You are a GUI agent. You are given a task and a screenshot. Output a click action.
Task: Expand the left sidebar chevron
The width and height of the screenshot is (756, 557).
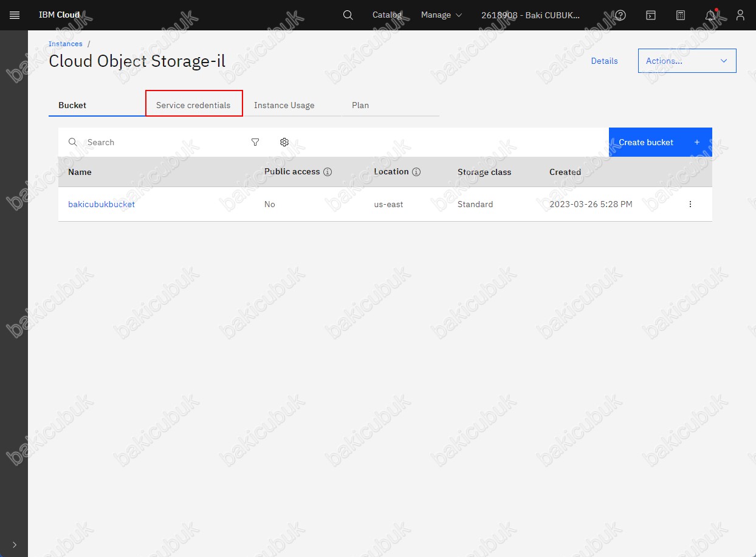click(15, 545)
